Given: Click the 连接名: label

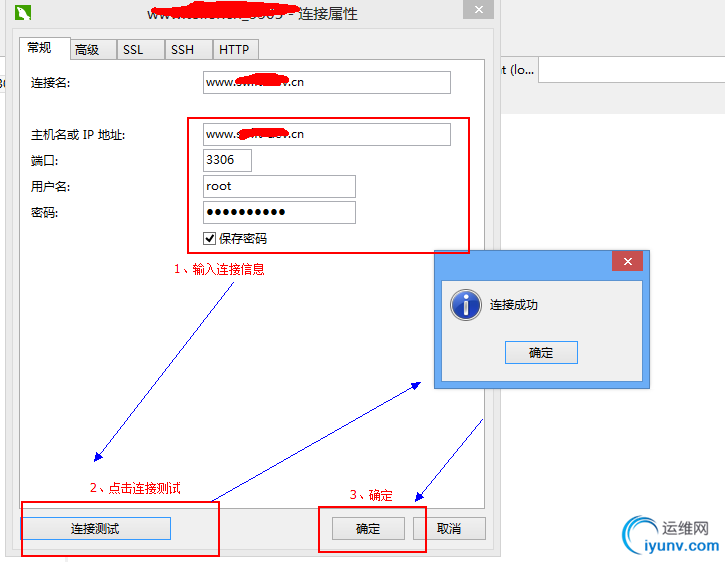Looking at the screenshot, I should tap(50, 83).
